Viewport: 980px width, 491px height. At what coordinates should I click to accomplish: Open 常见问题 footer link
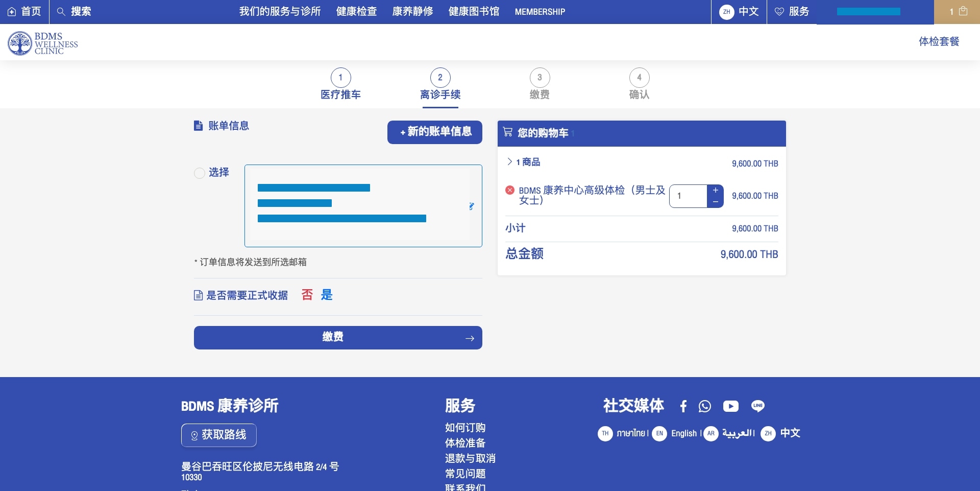[x=465, y=474]
